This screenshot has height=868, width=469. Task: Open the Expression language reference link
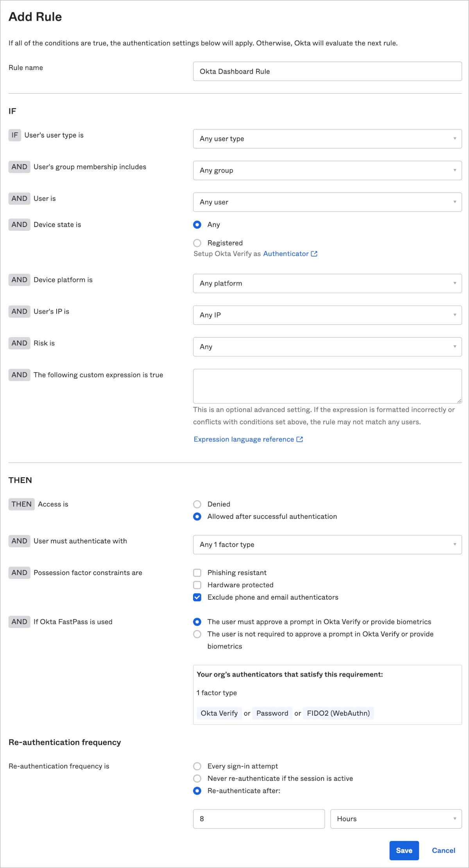(x=243, y=439)
